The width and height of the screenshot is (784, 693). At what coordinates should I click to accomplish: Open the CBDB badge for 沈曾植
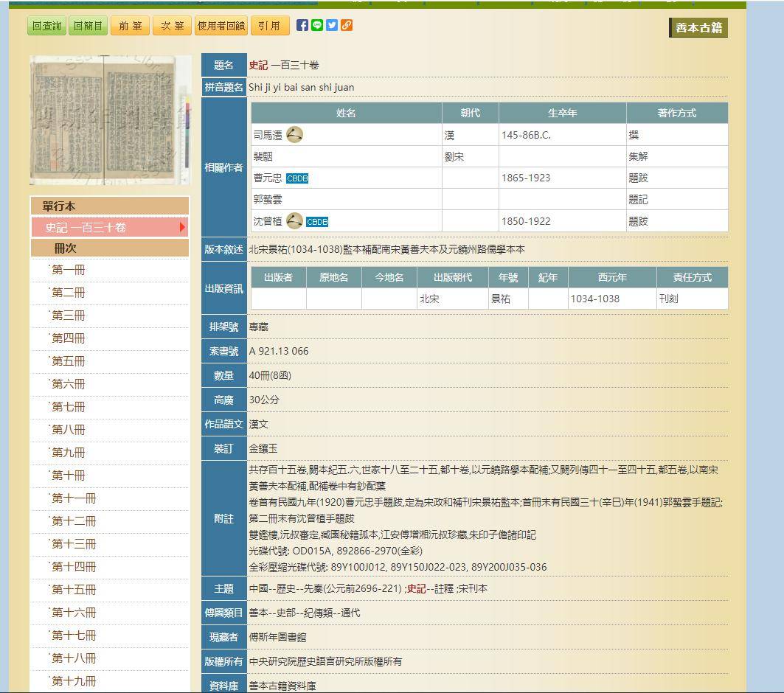[317, 220]
